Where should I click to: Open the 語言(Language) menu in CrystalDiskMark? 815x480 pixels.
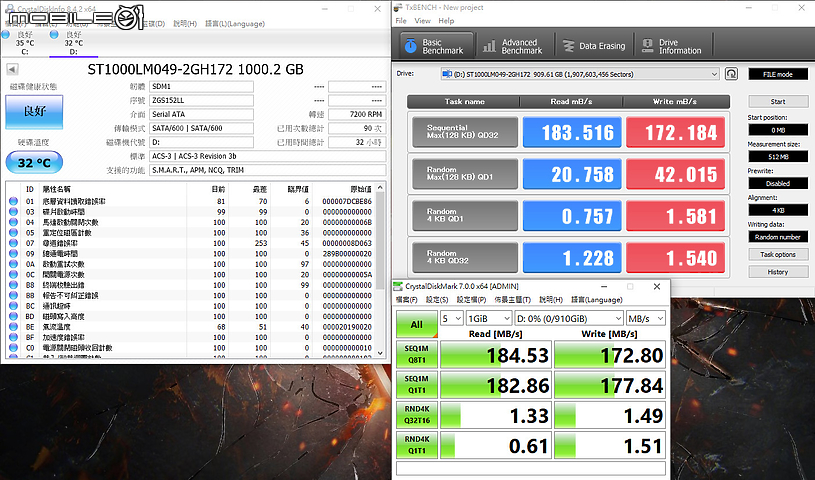point(597,300)
